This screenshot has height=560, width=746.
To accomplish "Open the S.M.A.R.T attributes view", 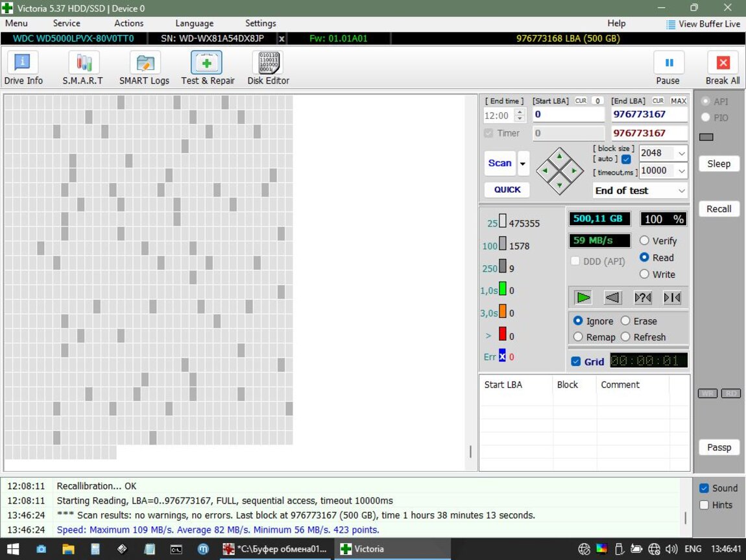I will [83, 69].
